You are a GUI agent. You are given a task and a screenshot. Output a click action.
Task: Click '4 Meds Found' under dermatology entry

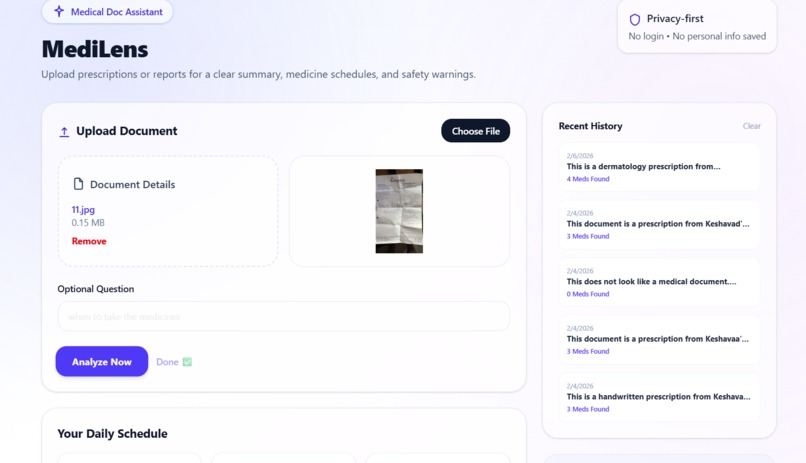pos(588,179)
